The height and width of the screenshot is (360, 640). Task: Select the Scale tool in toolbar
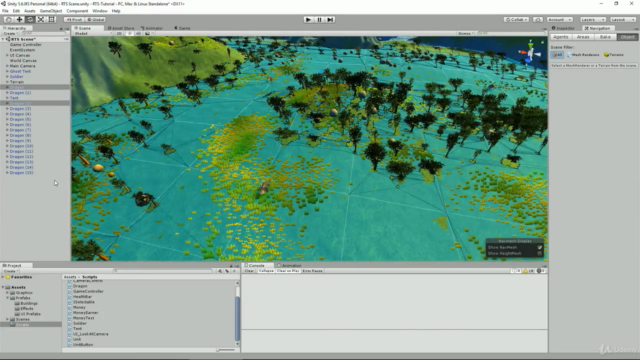pyautogui.click(x=41, y=20)
